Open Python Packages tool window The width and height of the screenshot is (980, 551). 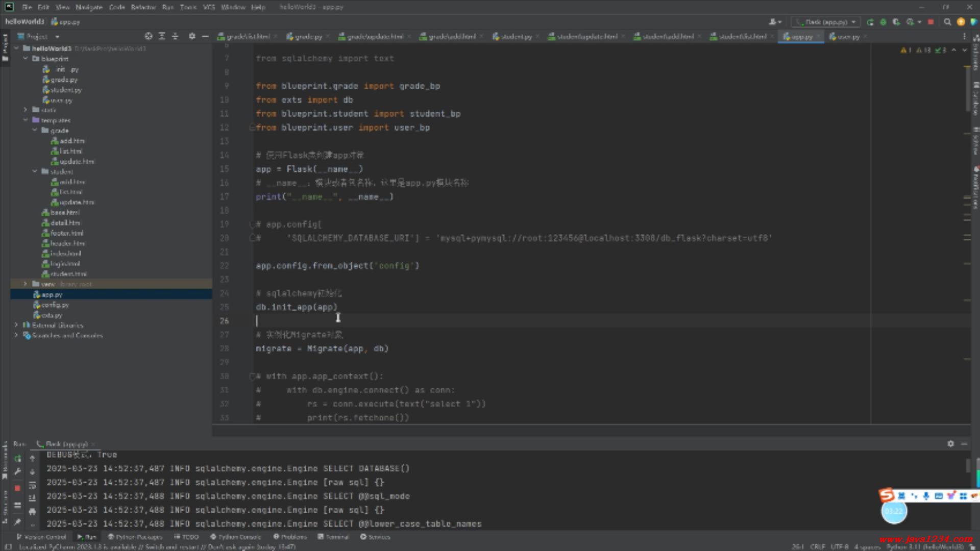tap(135, 537)
